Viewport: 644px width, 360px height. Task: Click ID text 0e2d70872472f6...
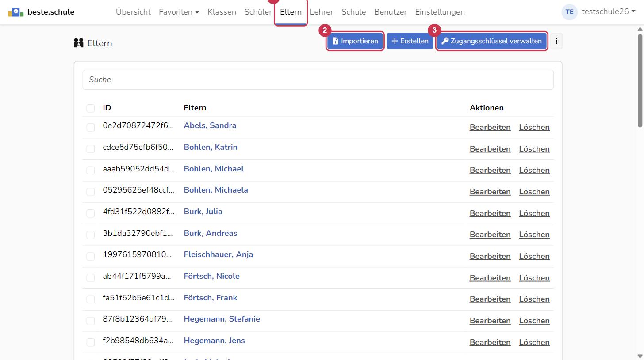point(138,125)
